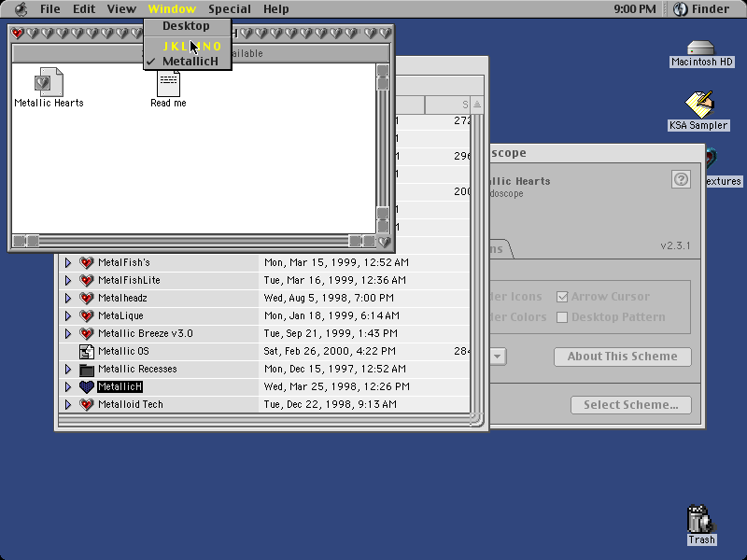The width and height of the screenshot is (747, 560).
Task: Click the vertical scrollbar of the list window
Action: coord(477,263)
